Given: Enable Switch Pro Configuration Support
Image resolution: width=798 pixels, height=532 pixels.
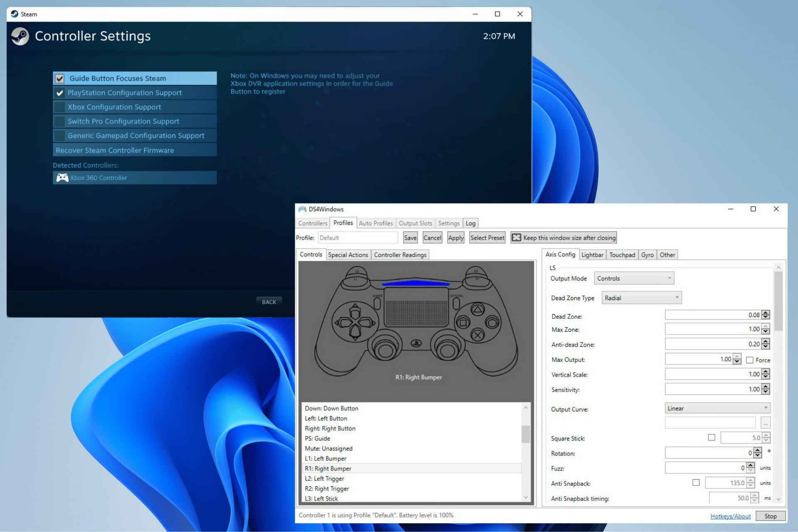Looking at the screenshot, I should tap(60, 121).
